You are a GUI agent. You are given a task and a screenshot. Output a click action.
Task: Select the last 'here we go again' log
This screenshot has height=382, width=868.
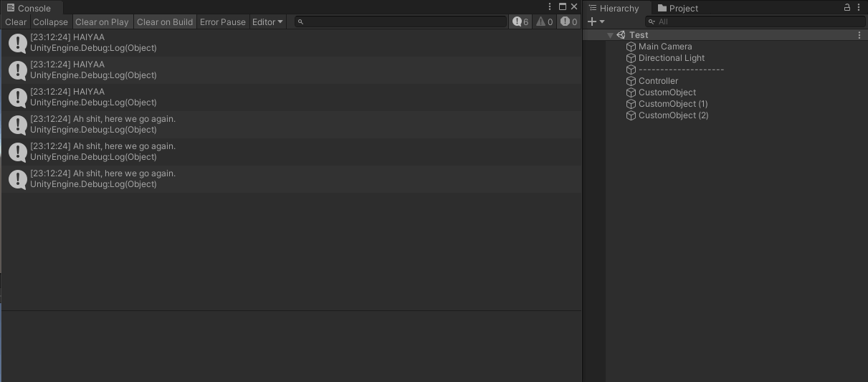pyautogui.click(x=291, y=179)
